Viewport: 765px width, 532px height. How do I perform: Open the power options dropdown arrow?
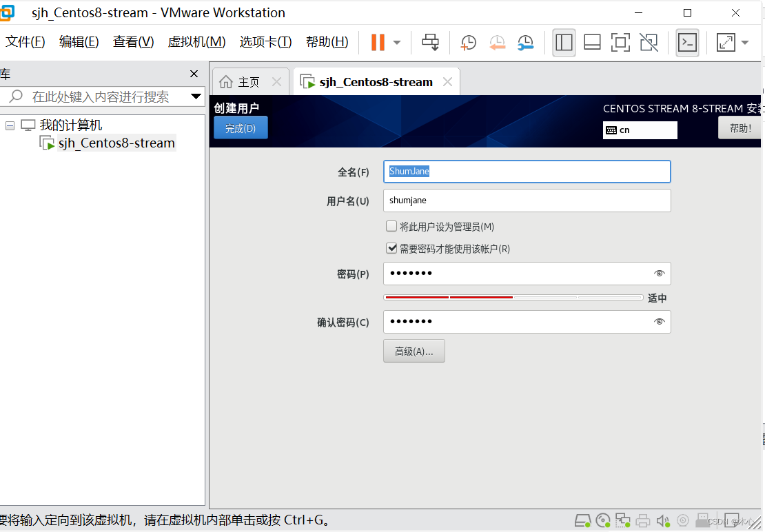coord(397,43)
